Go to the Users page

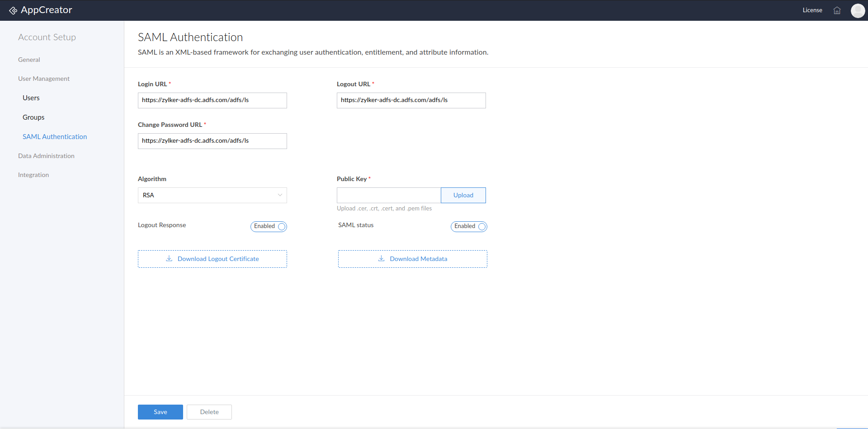31,98
